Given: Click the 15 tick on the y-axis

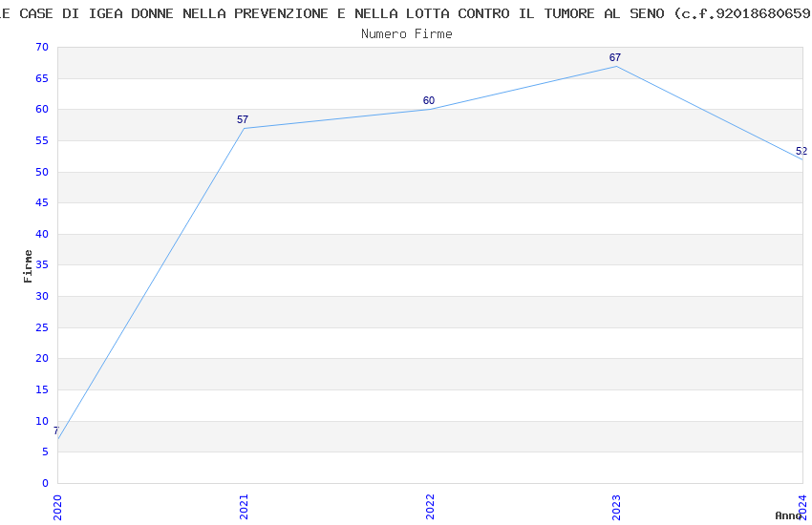Looking at the screenshot, I should pyautogui.click(x=40, y=389).
